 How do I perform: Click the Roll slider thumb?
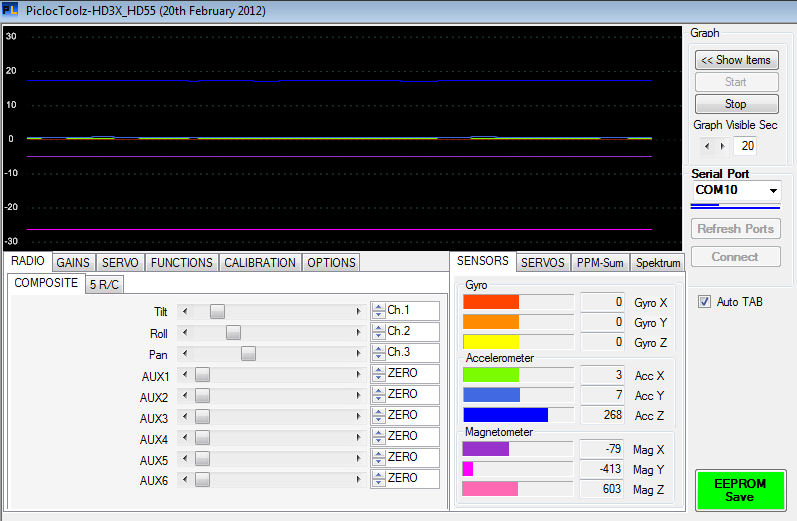233,332
